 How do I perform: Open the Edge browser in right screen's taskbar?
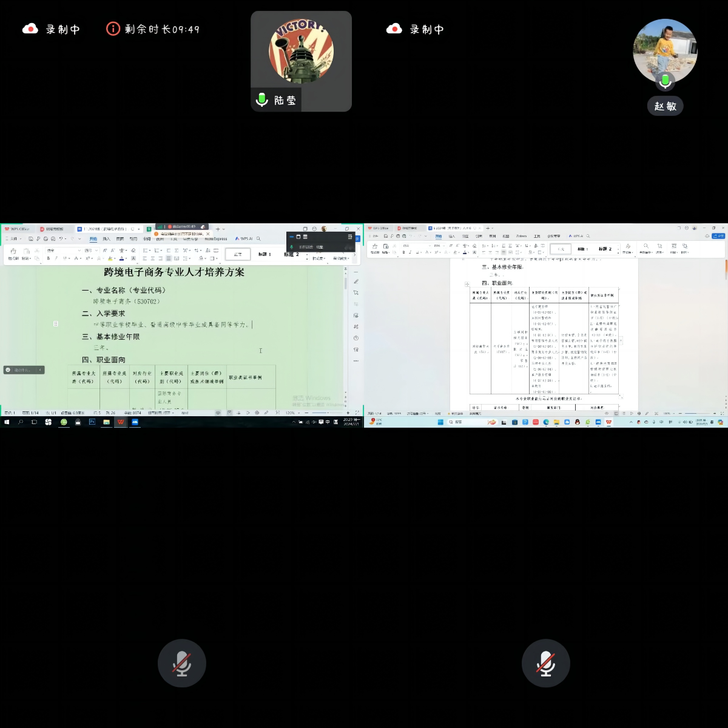click(x=546, y=422)
